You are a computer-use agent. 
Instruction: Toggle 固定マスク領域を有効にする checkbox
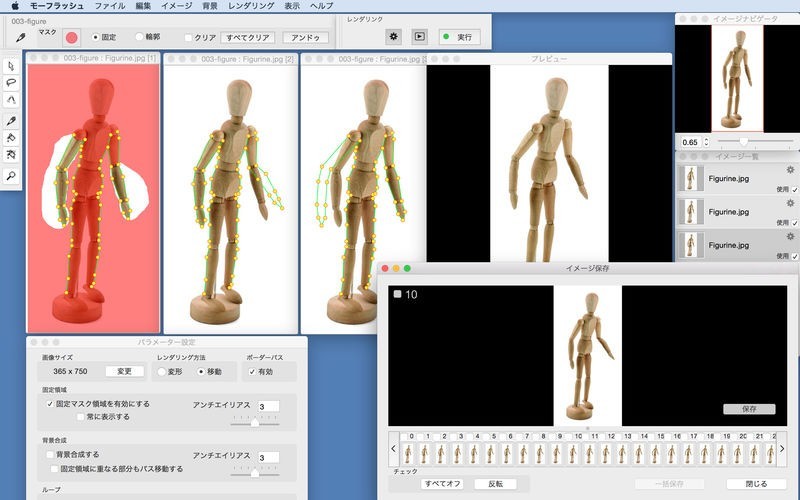pyautogui.click(x=50, y=404)
